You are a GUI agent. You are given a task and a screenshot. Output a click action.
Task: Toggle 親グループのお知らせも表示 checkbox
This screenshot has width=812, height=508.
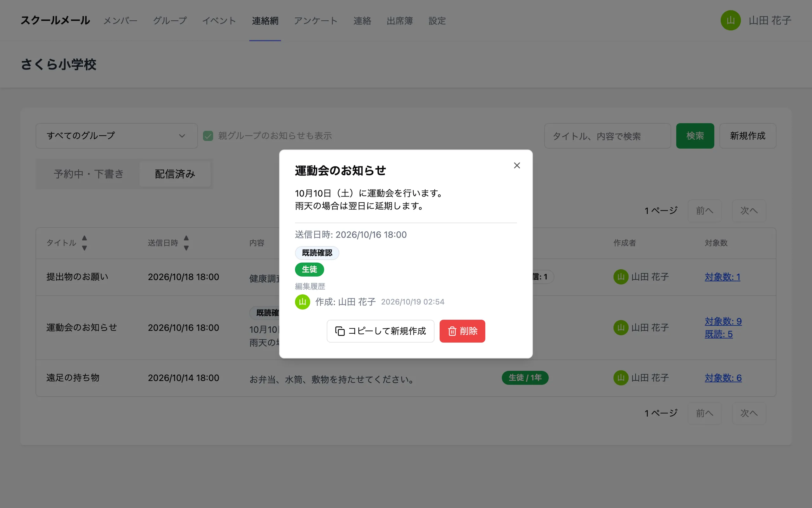pos(208,136)
